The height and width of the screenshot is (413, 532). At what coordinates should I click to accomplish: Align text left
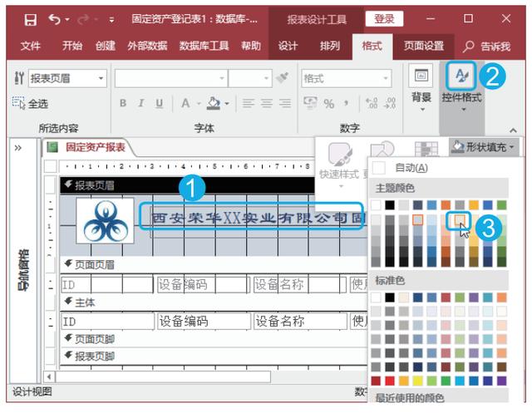pyautogui.click(x=249, y=103)
